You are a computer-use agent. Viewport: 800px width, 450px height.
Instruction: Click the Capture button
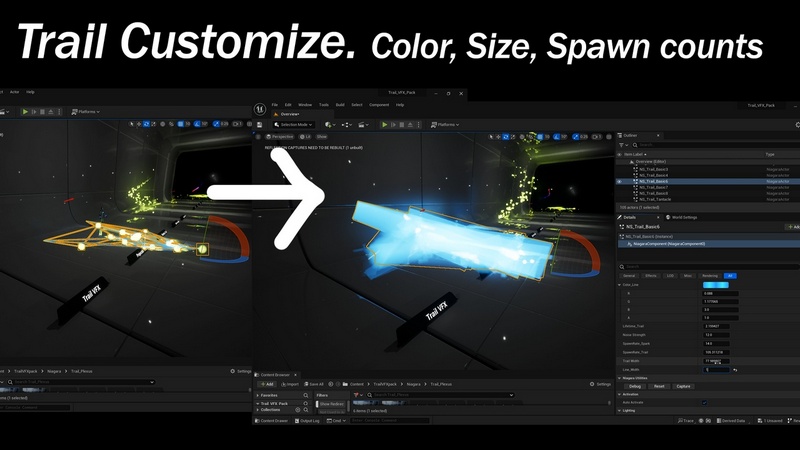click(x=683, y=386)
